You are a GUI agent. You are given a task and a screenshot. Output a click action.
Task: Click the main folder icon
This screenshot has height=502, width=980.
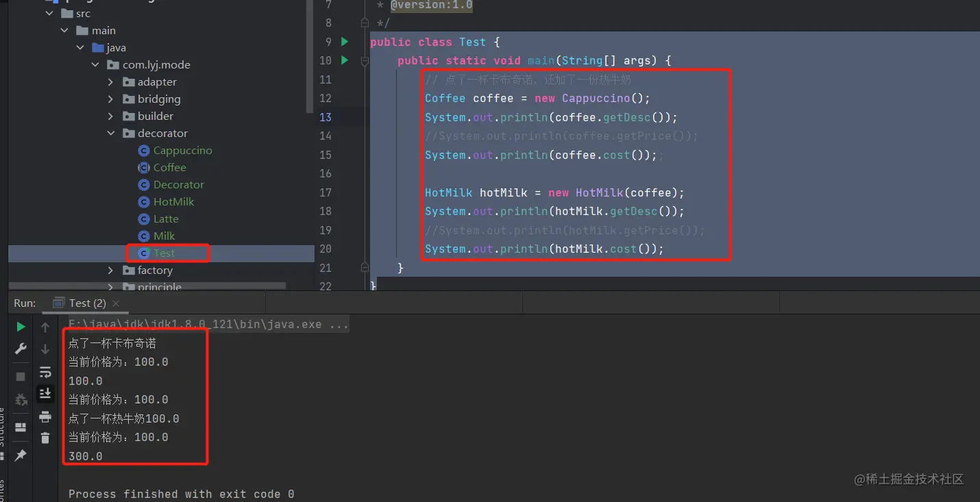click(x=82, y=31)
